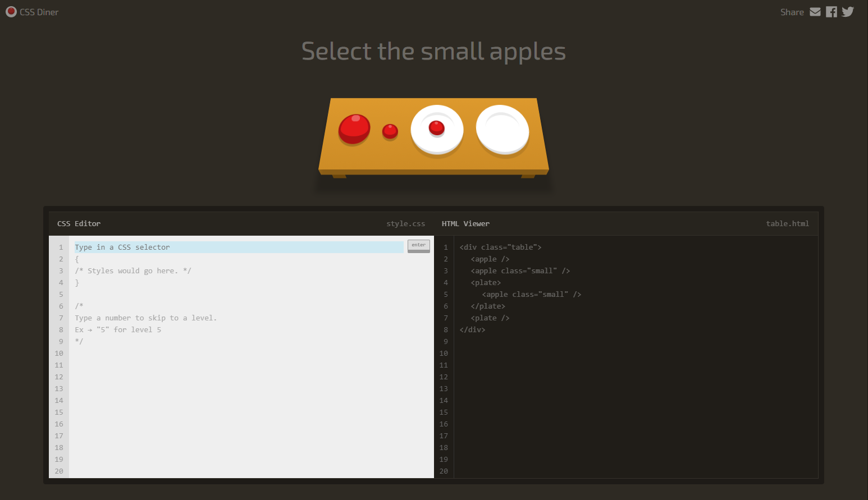Share the game via email icon
Viewport: 868px width, 500px height.
pos(815,11)
